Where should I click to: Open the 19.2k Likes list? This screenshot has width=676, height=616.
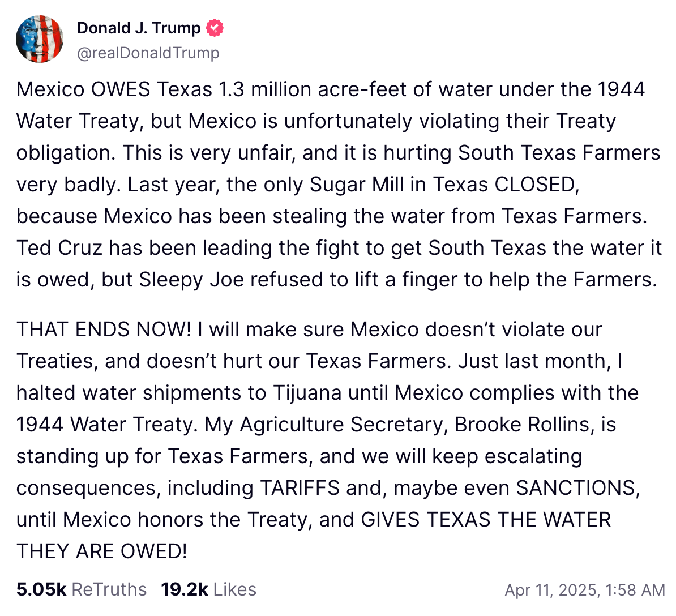[208, 589]
